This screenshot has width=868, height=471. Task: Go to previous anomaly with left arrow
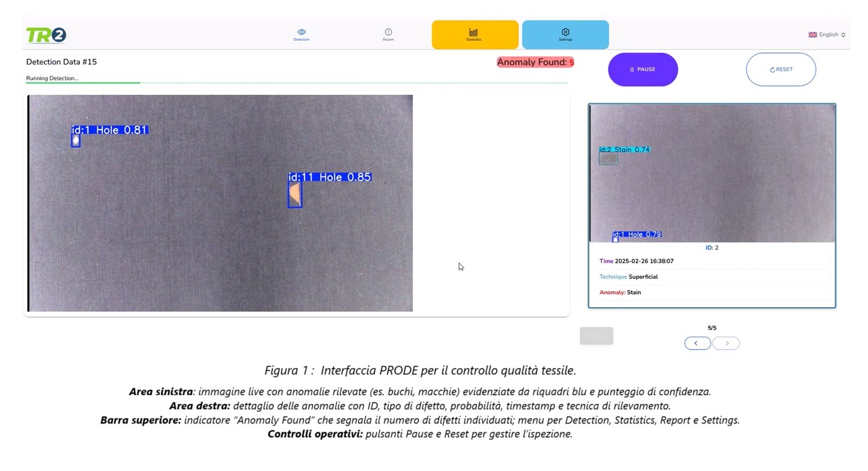tap(697, 343)
